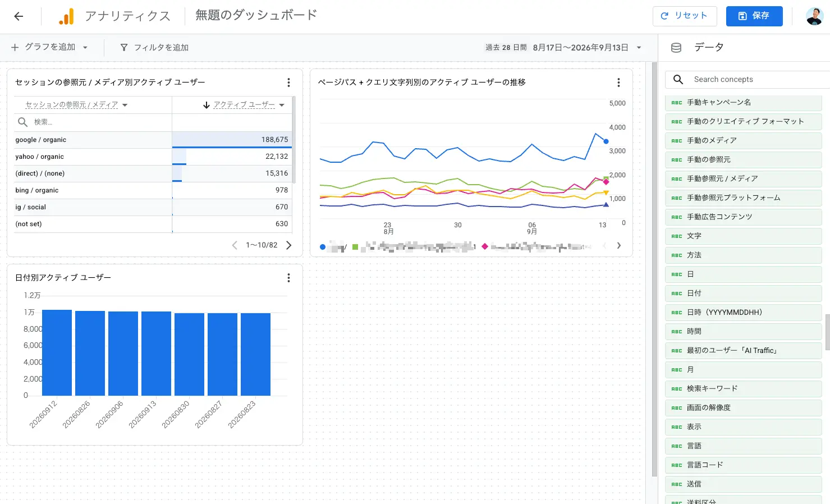Open options menu for session source table
Screen dimensions: 830x504
[288, 83]
